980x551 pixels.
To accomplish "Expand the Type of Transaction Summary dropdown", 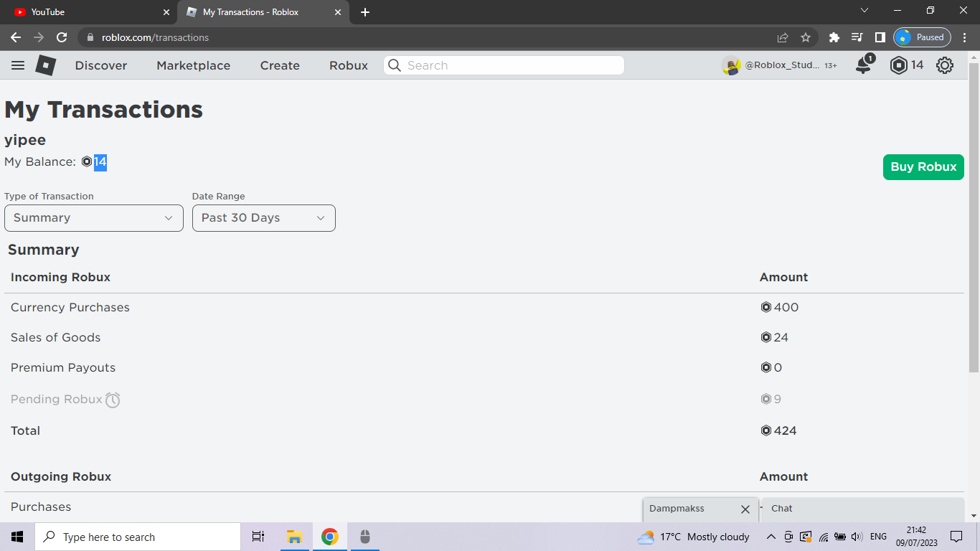I will coord(94,218).
